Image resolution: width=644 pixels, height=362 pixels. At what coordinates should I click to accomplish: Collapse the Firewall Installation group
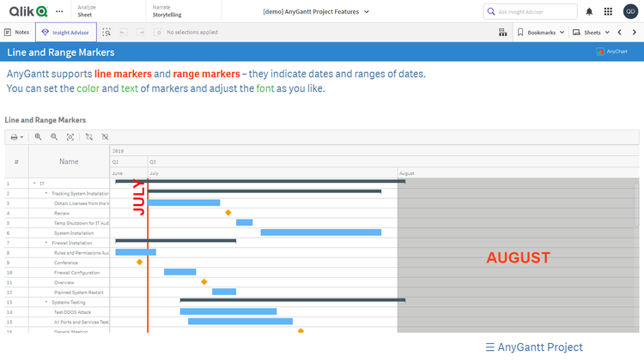click(x=47, y=243)
